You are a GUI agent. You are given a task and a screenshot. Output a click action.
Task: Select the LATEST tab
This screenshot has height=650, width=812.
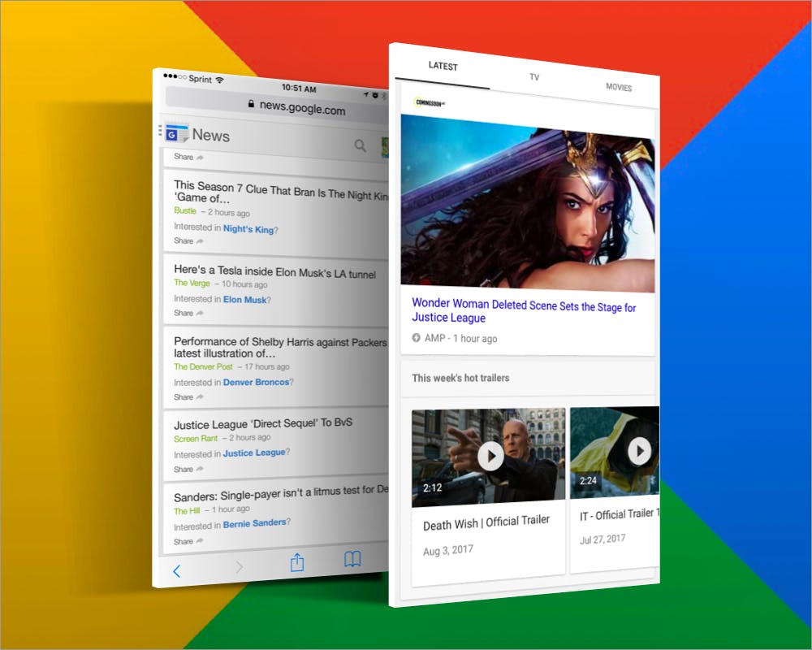point(443,67)
